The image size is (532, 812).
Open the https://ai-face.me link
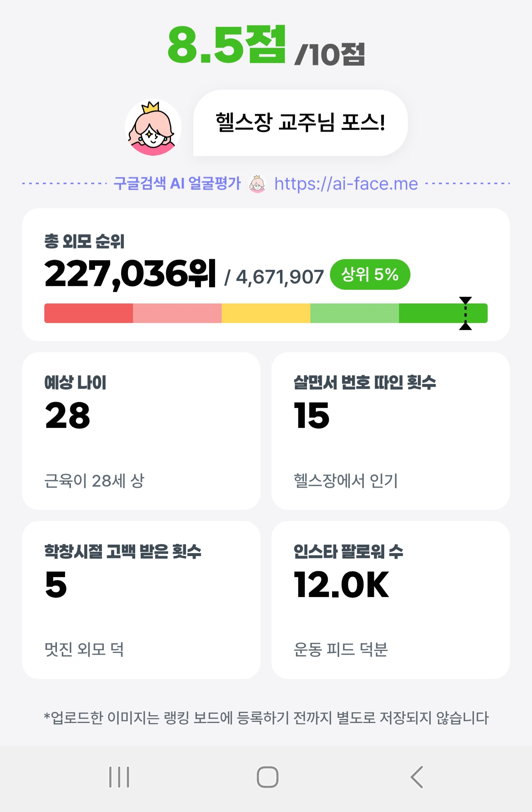click(346, 184)
